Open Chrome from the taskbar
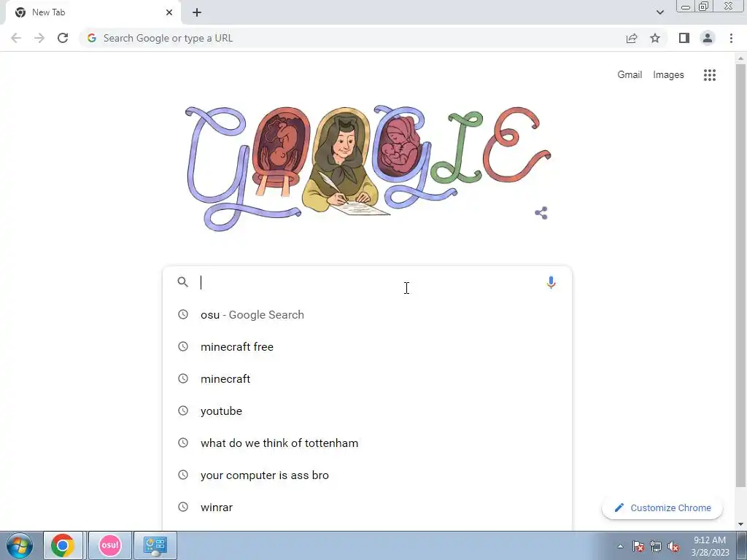 [x=63, y=545]
